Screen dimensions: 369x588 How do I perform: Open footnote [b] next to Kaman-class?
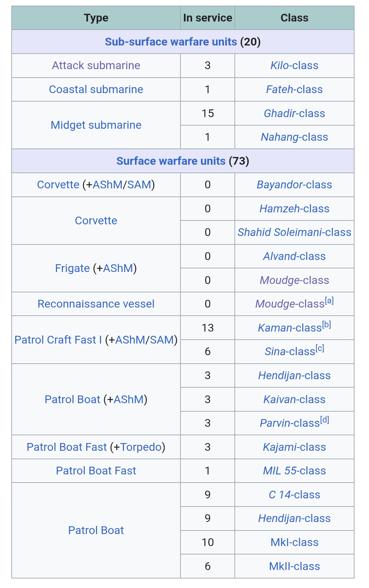pyautogui.click(x=327, y=325)
